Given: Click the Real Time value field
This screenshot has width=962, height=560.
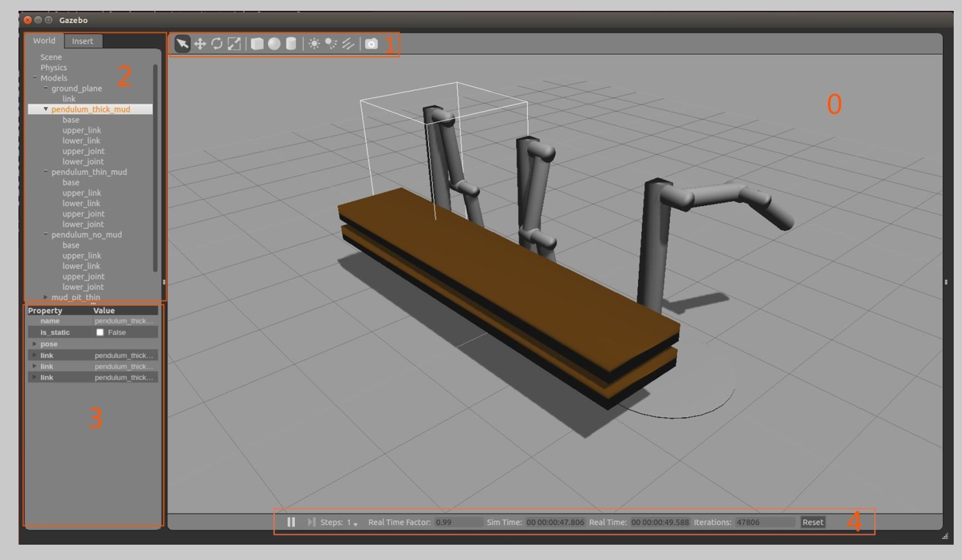Looking at the screenshot, I should 660,522.
